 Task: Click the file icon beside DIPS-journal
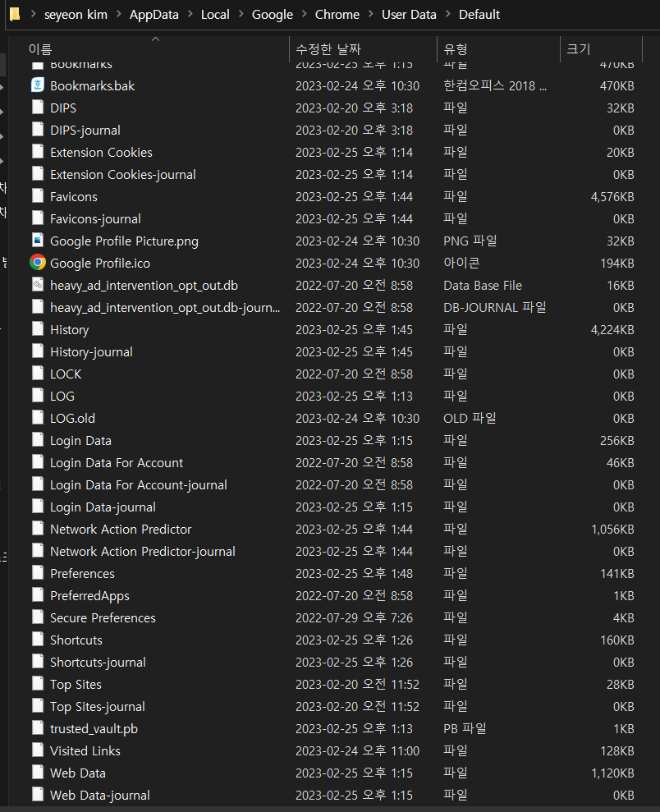click(38, 130)
